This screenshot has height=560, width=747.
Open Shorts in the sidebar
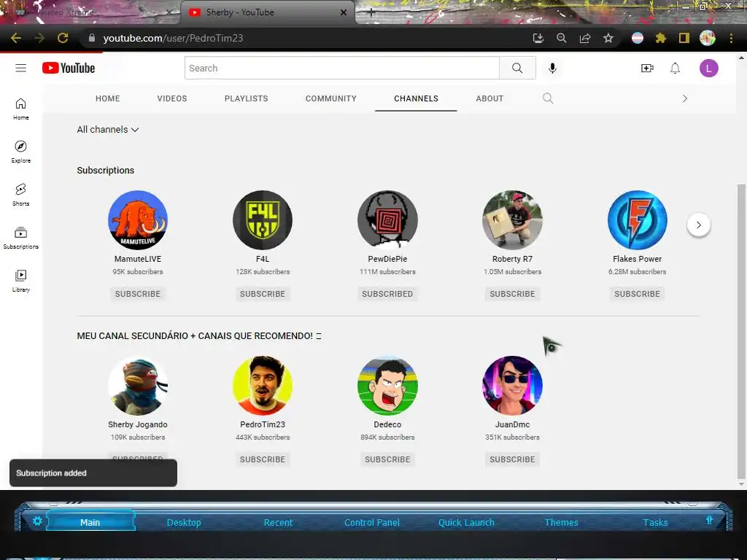click(x=20, y=195)
